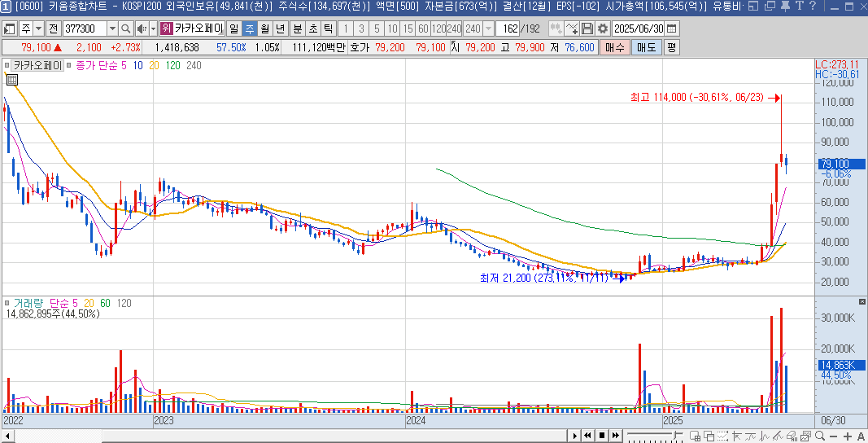
Task: Click the 평 button next to 매도
Action: click(671, 48)
